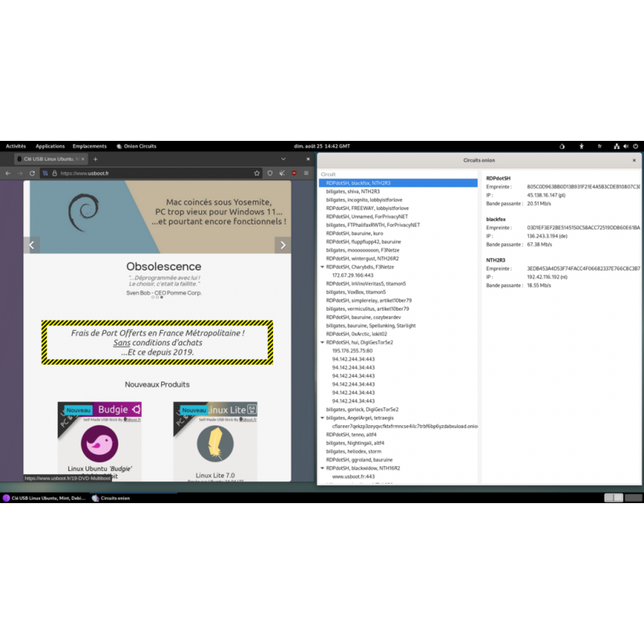Open a new tab with the plus button
Viewport: 644px width, 644px height.
(95, 159)
